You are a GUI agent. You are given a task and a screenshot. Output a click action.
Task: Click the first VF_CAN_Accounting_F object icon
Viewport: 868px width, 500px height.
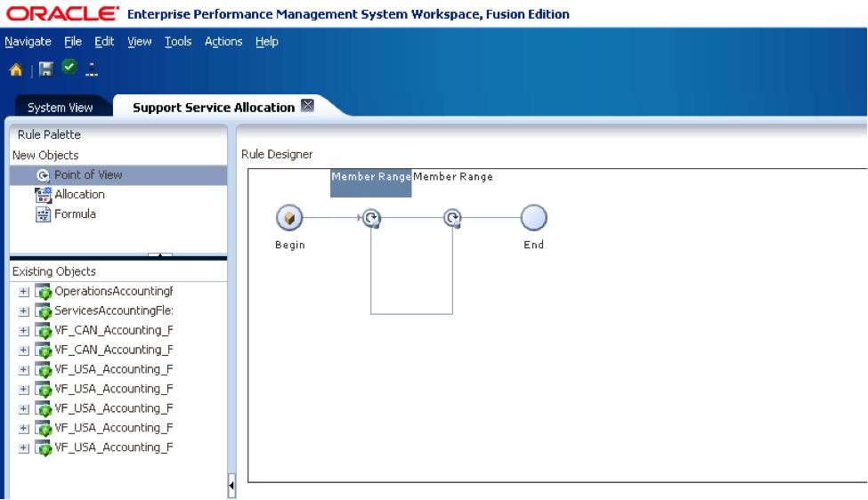(x=44, y=331)
